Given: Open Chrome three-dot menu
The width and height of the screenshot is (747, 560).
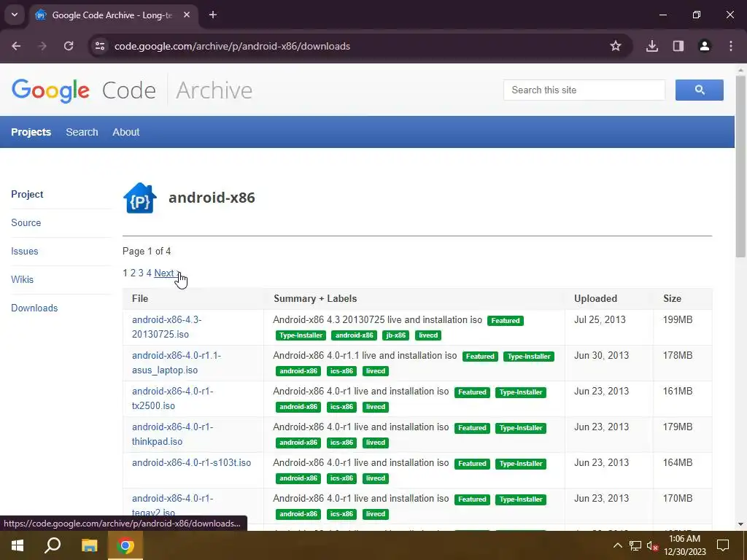Looking at the screenshot, I should coord(731,46).
